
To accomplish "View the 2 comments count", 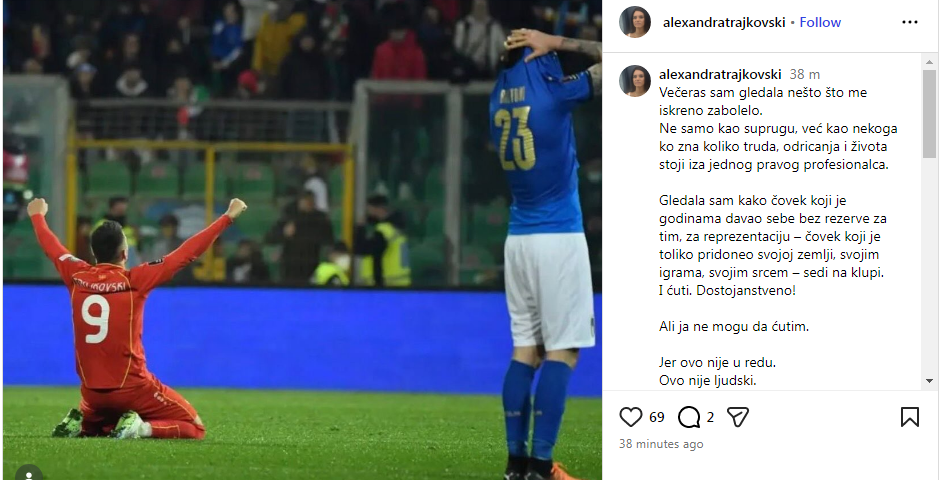I will pos(710,417).
